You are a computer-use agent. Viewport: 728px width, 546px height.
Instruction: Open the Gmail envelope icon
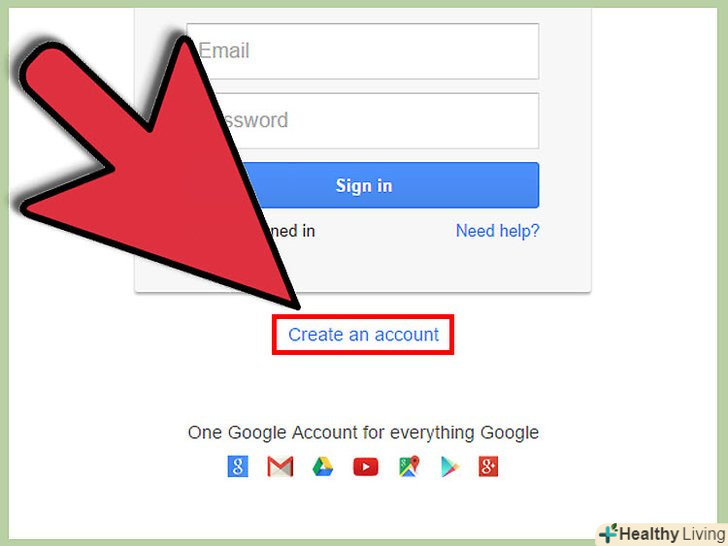pos(280,467)
